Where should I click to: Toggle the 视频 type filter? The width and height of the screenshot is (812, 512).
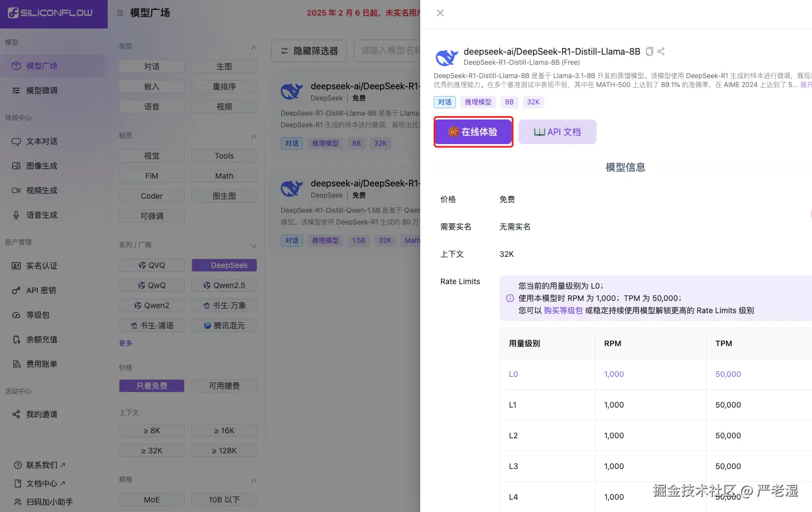[x=224, y=107]
